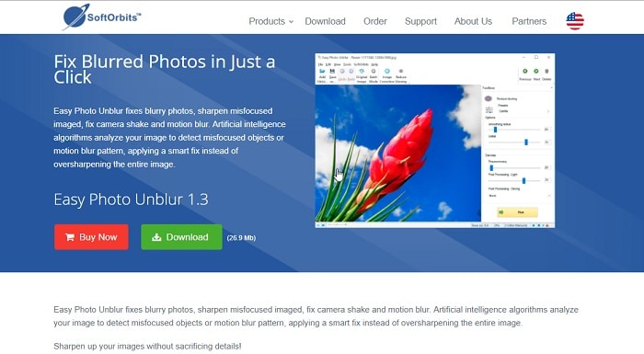
Task: Click the (26.9 Mb) file size text
Action: click(x=241, y=238)
